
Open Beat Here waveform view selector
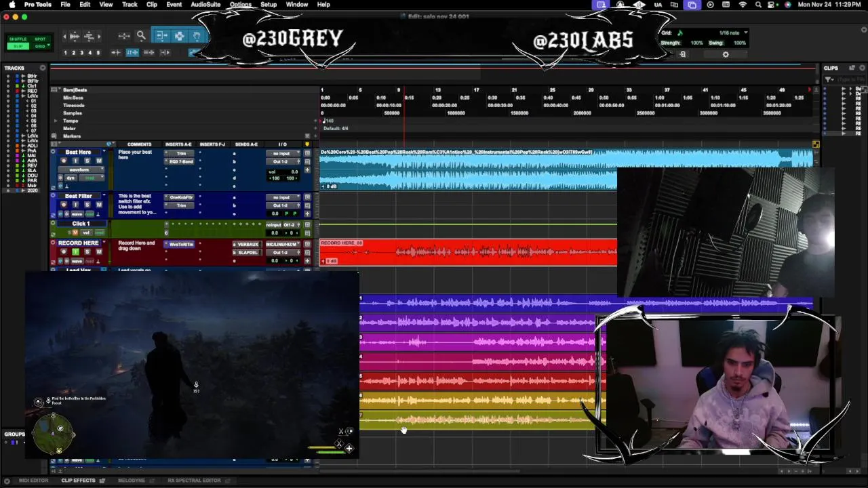pyautogui.click(x=81, y=169)
